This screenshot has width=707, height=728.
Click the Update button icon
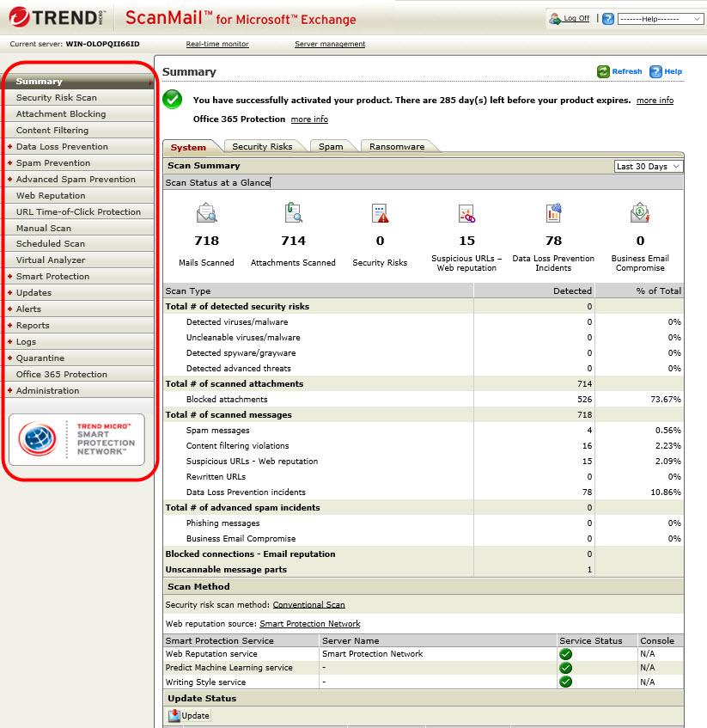coord(174,715)
